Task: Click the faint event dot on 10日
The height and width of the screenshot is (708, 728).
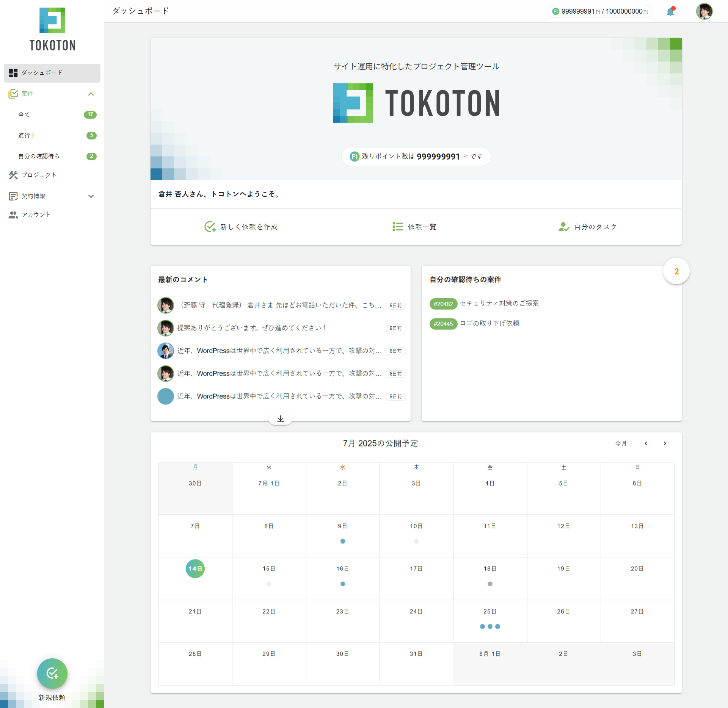Action: tap(416, 541)
